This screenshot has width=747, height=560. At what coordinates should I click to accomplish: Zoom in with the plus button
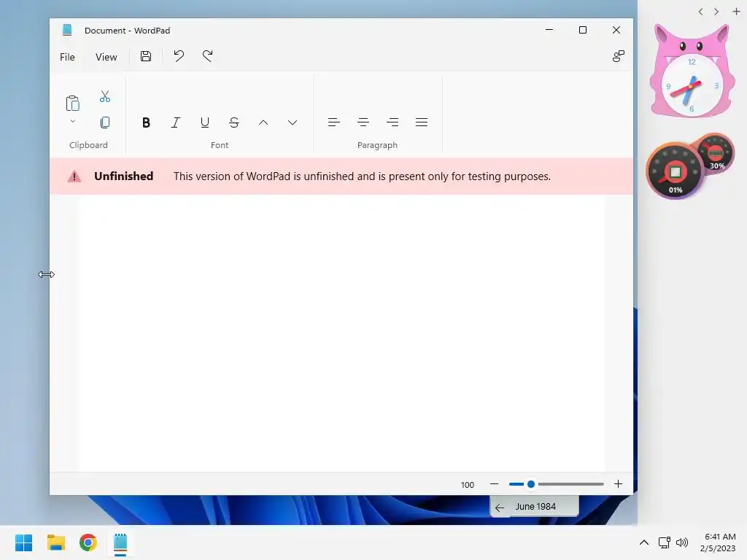[x=618, y=484]
